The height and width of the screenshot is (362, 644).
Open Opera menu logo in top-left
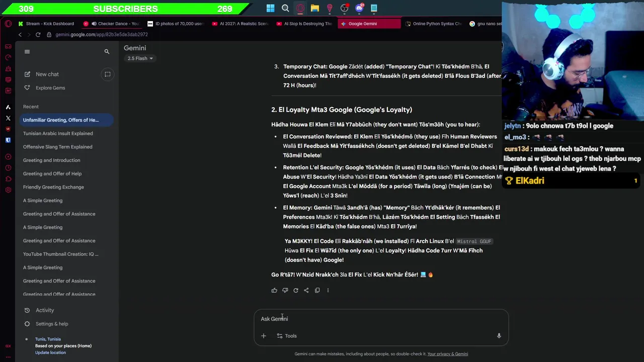click(x=8, y=24)
